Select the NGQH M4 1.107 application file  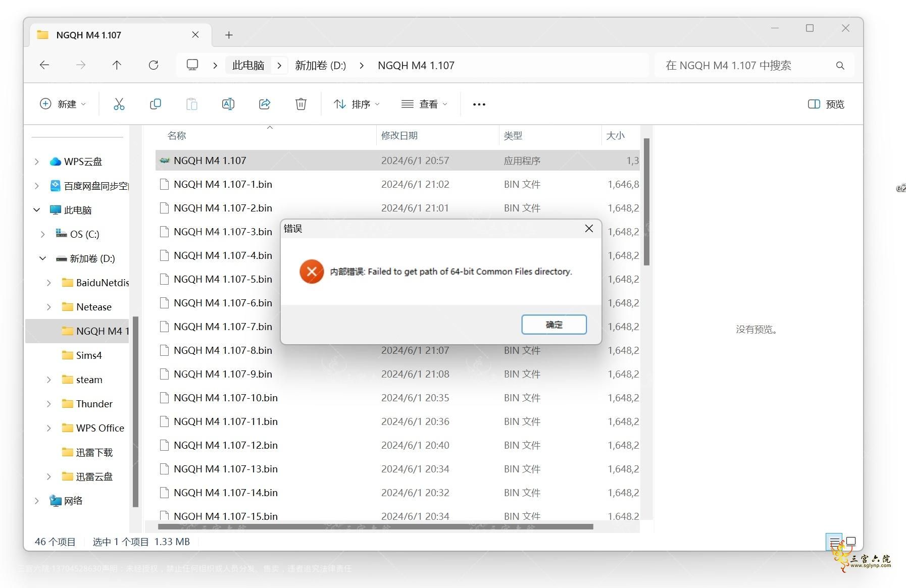pos(397,161)
